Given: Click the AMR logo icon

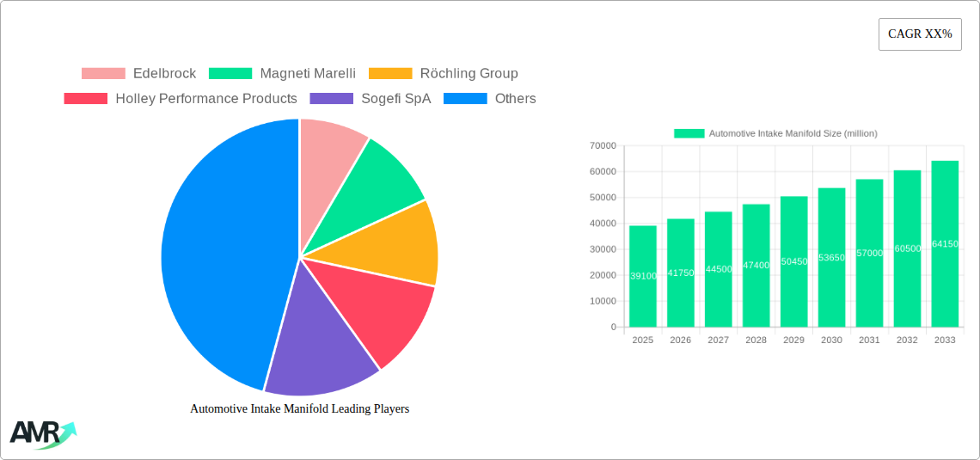Looking at the screenshot, I should [42, 434].
